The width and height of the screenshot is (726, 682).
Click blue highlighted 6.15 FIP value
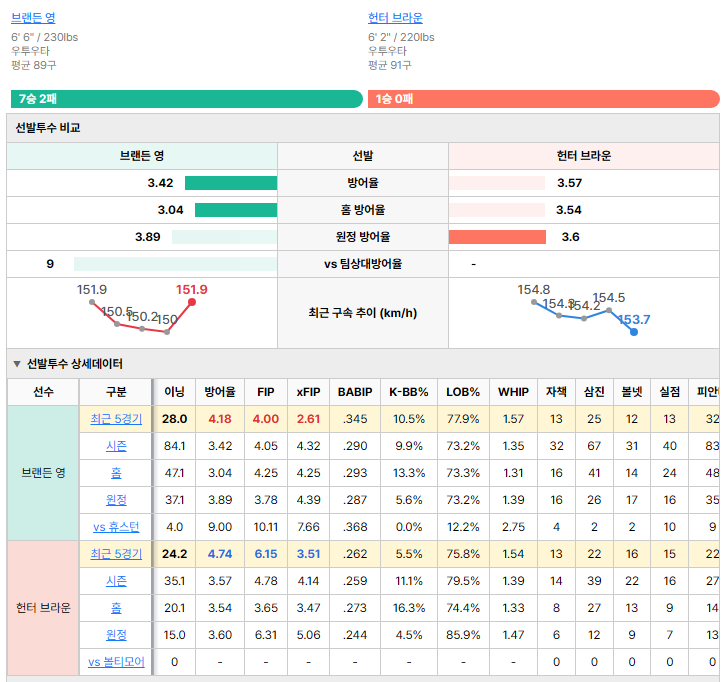(266, 554)
